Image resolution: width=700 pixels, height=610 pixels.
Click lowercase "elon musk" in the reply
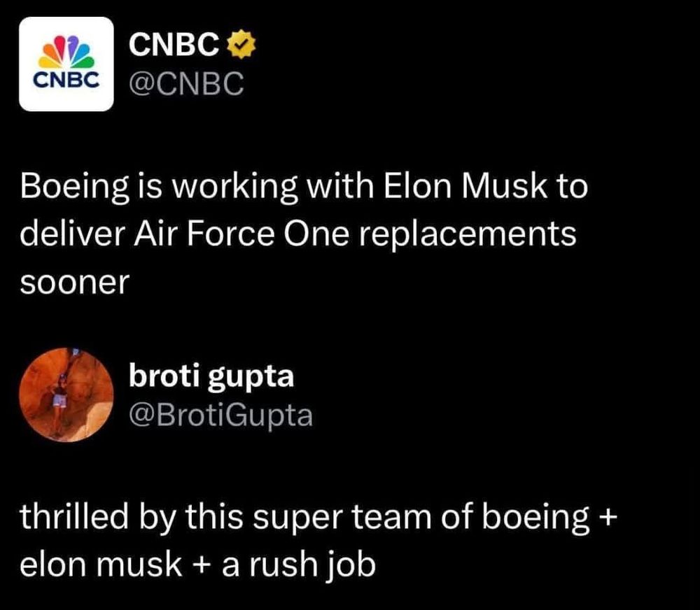(101, 564)
